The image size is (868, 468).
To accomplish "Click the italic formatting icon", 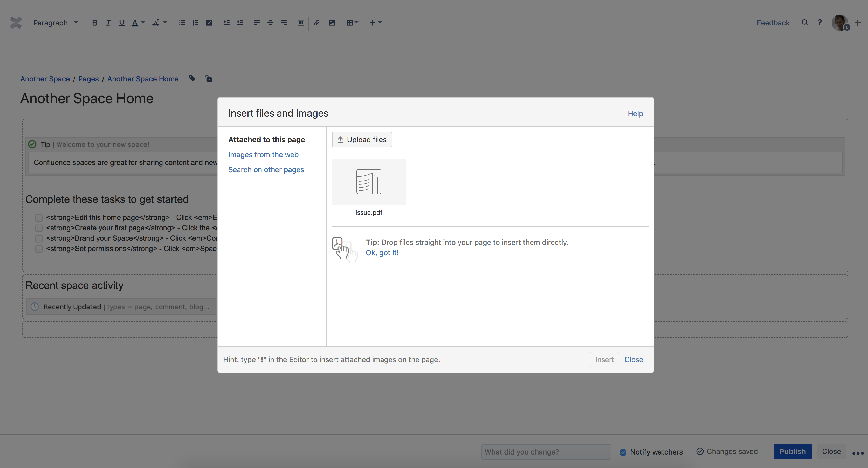I will click(x=108, y=23).
